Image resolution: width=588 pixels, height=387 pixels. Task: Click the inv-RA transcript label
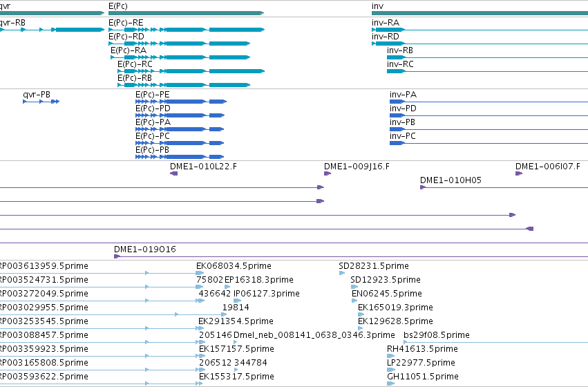386,23
